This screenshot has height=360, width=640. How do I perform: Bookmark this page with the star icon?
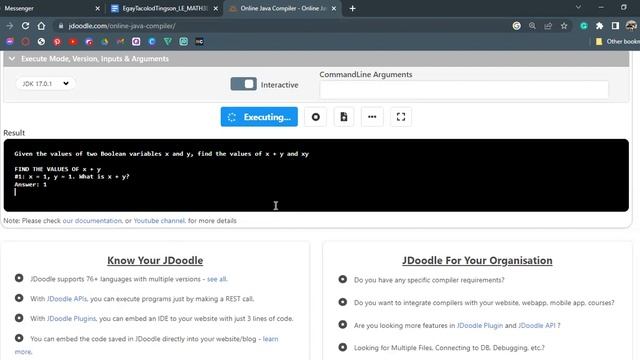coord(564,26)
